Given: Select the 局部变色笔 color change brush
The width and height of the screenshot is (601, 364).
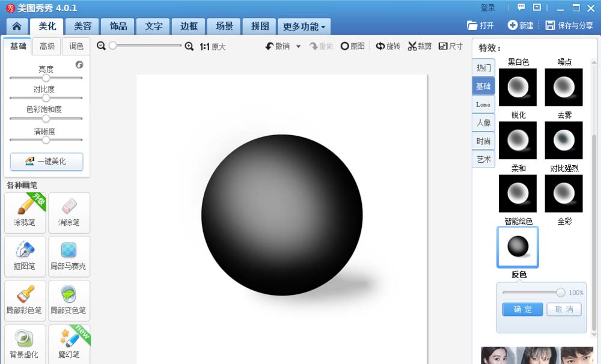Looking at the screenshot, I should pyautogui.click(x=69, y=300).
